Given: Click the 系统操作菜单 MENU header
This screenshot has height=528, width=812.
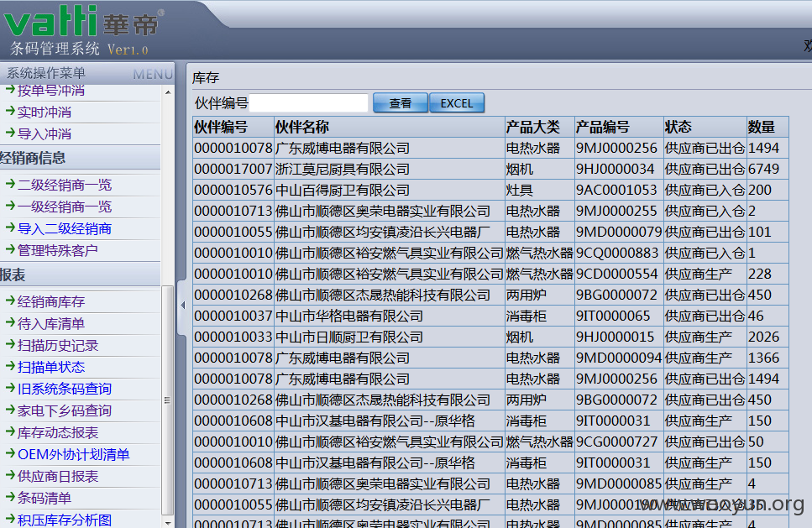Looking at the screenshot, I should pos(87,73).
